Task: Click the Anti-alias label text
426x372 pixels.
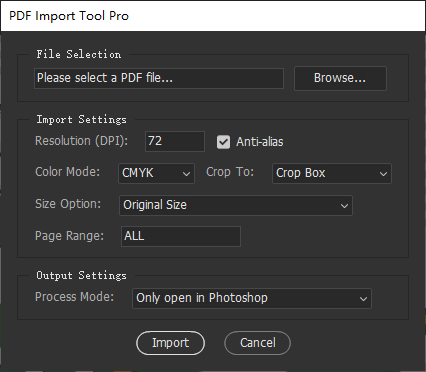Action: click(x=260, y=142)
